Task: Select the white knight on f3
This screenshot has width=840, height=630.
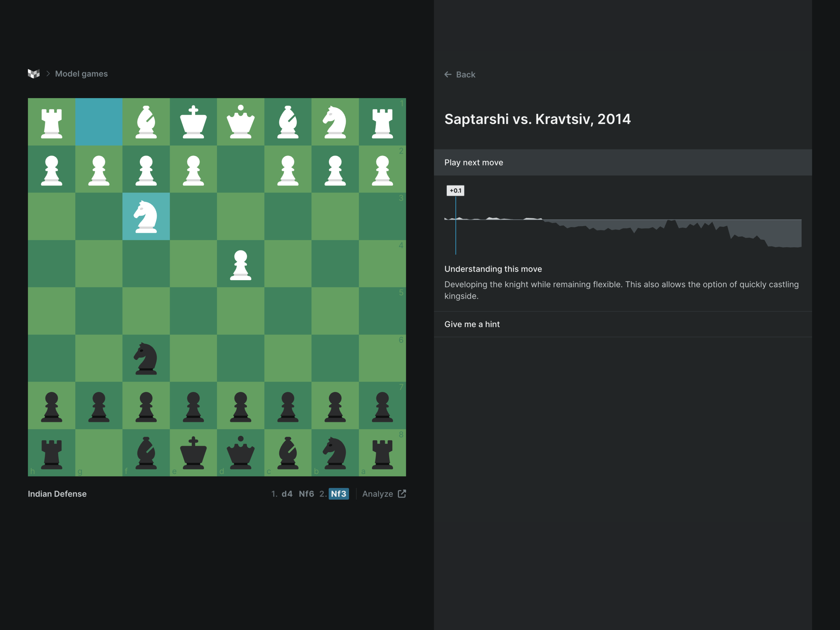Action: [x=146, y=217]
